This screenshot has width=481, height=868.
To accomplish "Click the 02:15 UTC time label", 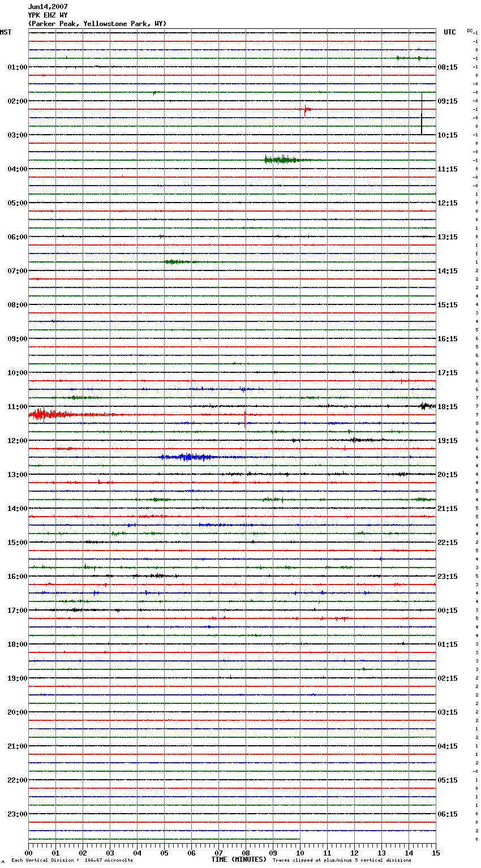I will tap(448, 678).
